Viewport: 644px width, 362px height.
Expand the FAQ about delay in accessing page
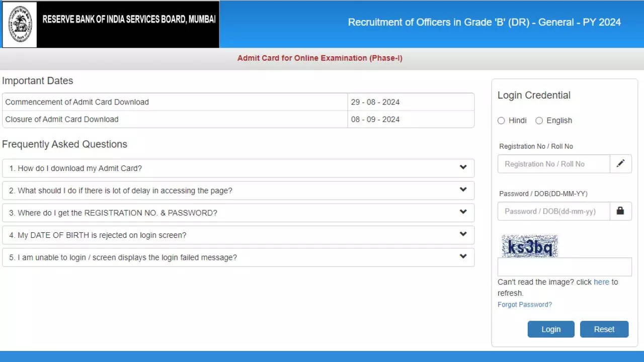[x=238, y=191]
